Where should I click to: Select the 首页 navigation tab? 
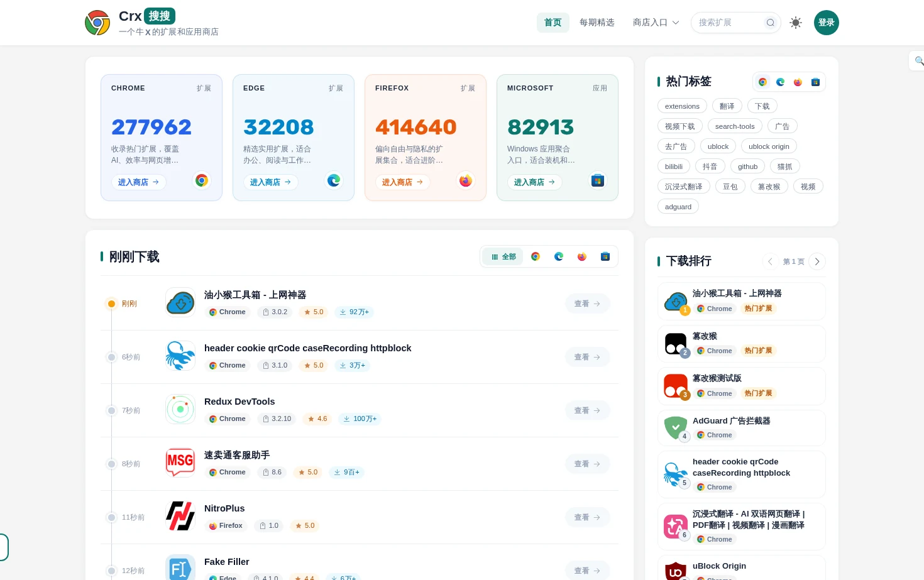[x=553, y=23]
